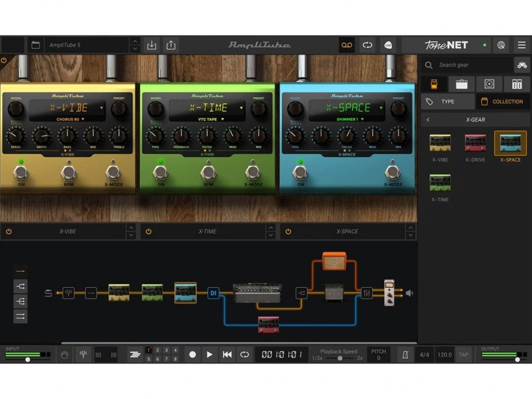Select the rack effects gear category
Viewport: 532px width, 399px height.
click(517, 84)
